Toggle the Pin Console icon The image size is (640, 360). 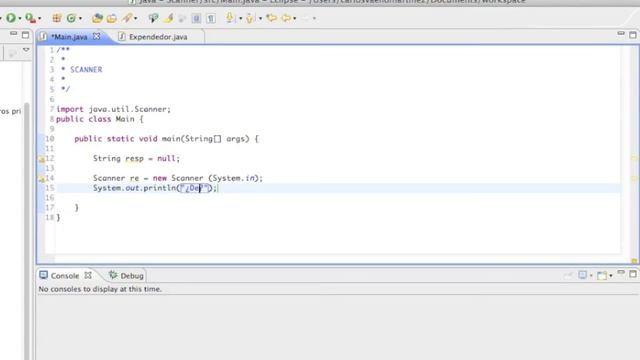click(x=568, y=276)
